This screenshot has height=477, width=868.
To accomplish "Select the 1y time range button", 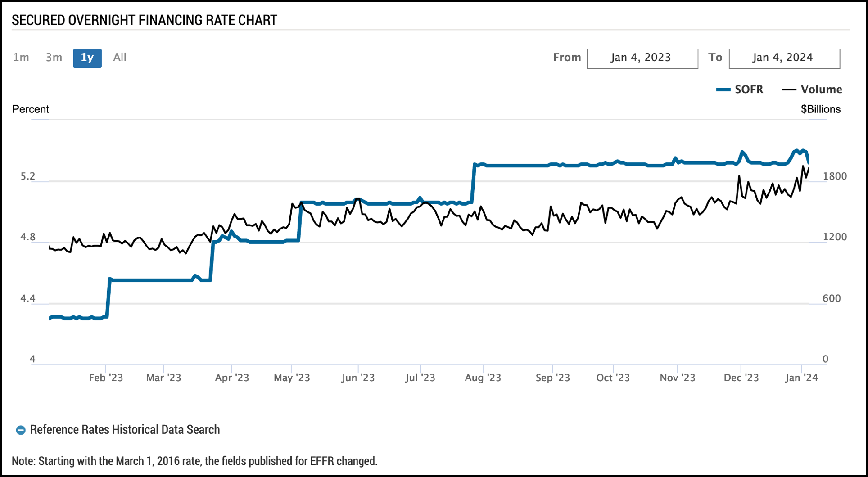I will click(87, 58).
